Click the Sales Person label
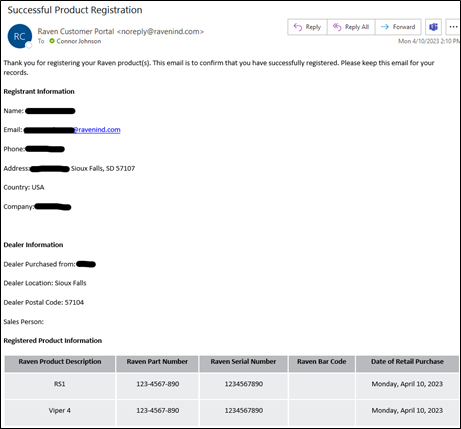 click(23, 322)
